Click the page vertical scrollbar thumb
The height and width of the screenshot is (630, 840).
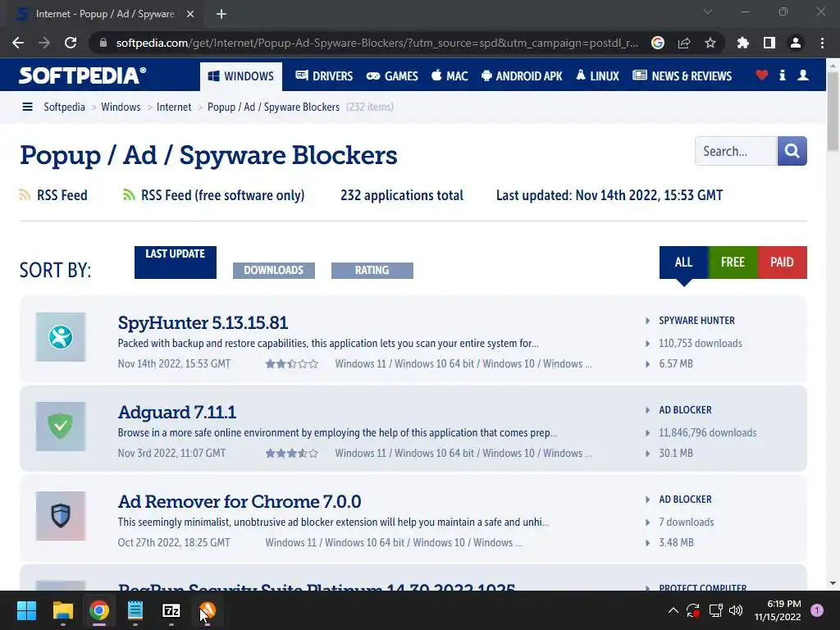click(833, 111)
